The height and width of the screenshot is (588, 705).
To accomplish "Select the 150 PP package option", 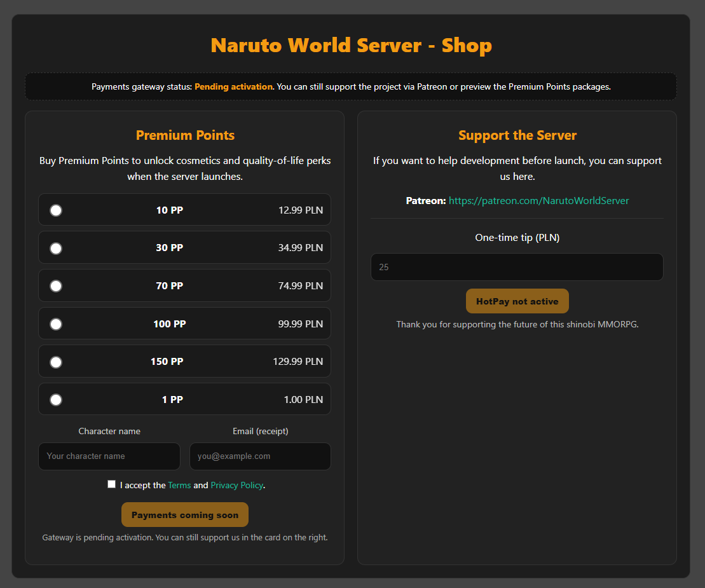I will pos(56,362).
